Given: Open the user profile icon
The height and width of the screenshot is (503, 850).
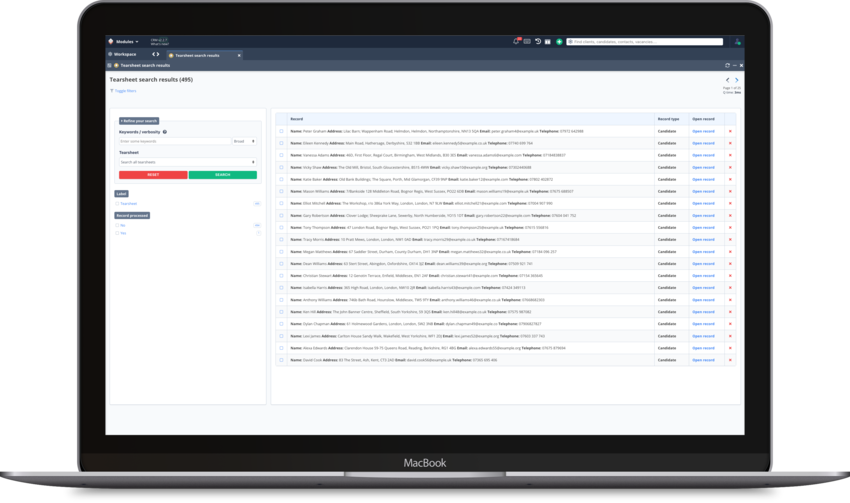Looking at the screenshot, I should coord(737,41).
